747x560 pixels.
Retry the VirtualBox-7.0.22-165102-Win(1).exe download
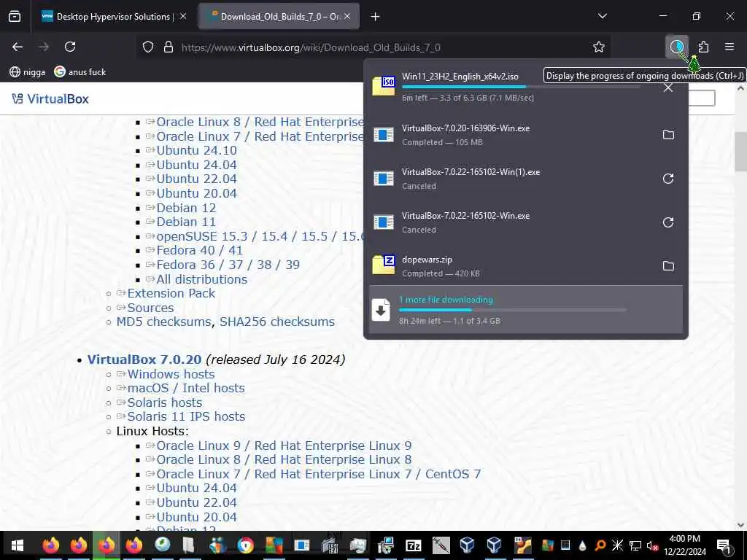(x=668, y=179)
